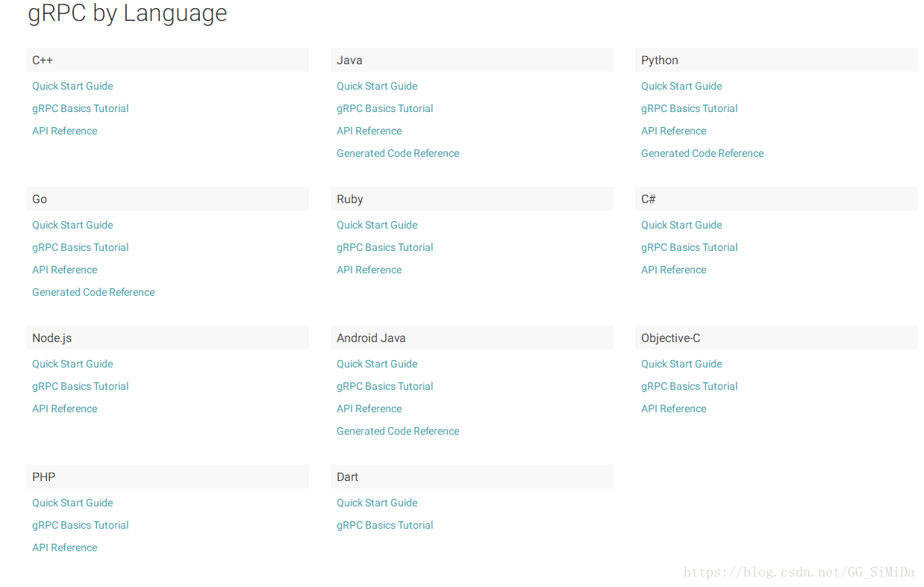Open the Ruby Quick Start Guide
Image resolution: width=924 pixels, height=587 pixels.
(377, 225)
